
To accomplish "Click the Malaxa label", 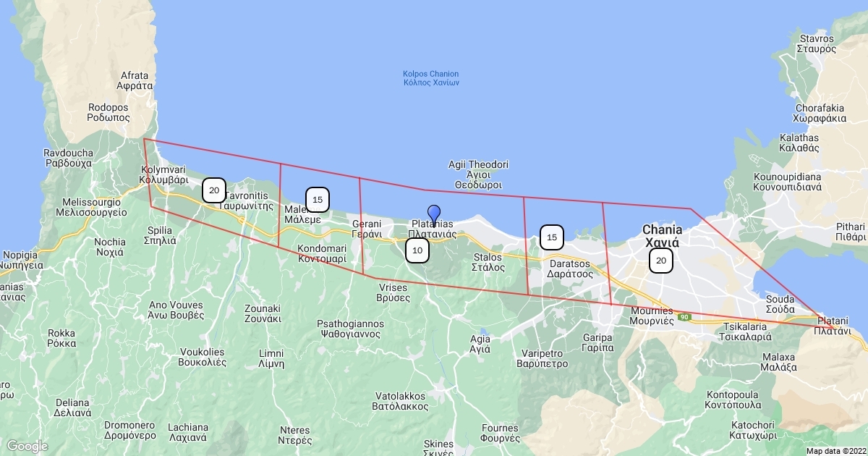I will (x=779, y=362).
